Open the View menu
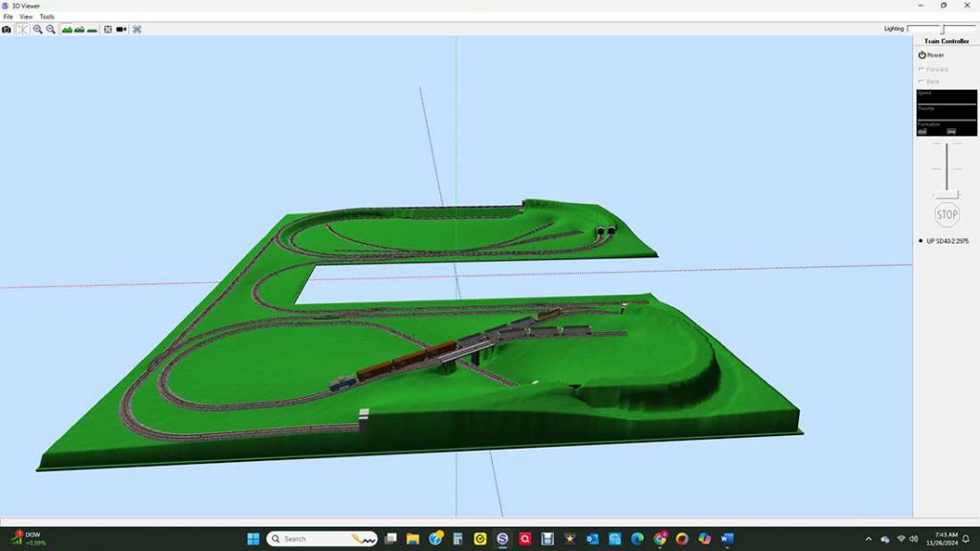The width and height of the screenshot is (980, 551). tap(27, 16)
